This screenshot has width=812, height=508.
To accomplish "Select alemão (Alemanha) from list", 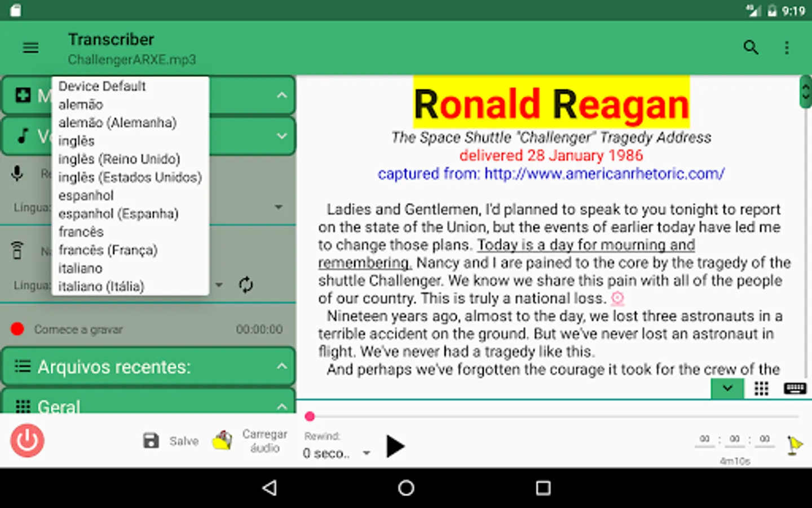I will [130, 122].
